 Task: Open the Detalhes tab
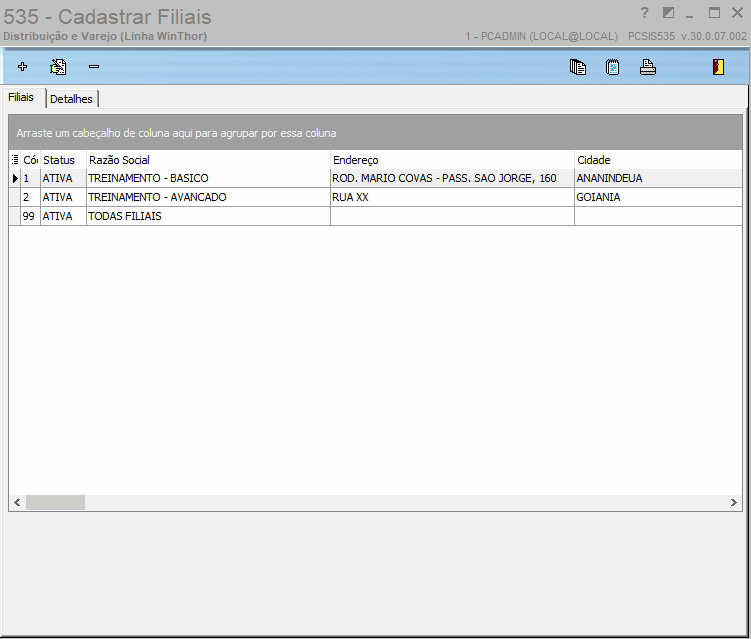coord(71,99)
